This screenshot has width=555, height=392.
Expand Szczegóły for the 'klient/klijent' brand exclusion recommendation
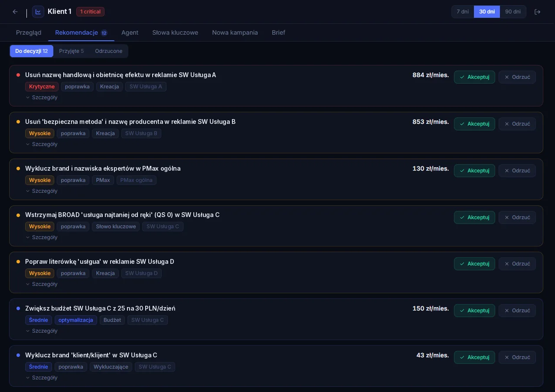click(x=42, y=378)
